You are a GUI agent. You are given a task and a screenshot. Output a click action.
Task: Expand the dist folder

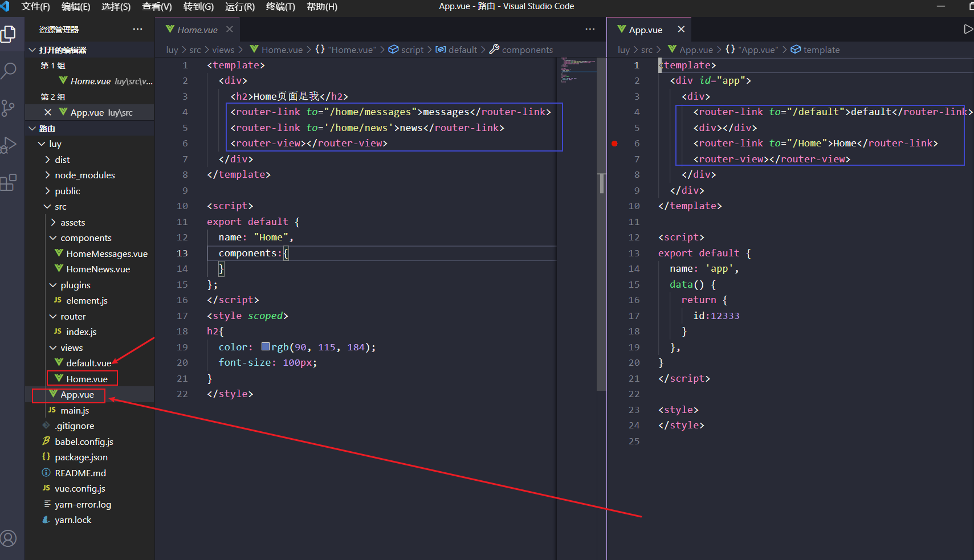[x=47, y=160]
